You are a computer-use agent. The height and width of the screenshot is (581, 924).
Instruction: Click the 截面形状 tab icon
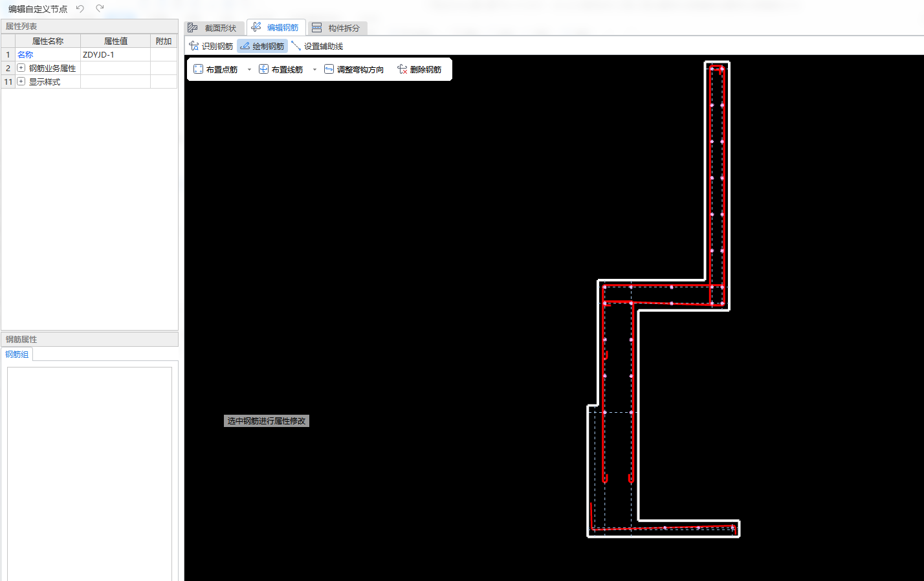point(192,28)
